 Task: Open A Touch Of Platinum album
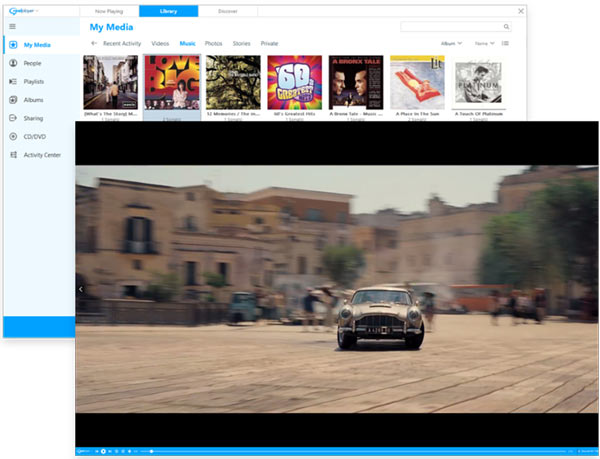[x=479, y=82]
